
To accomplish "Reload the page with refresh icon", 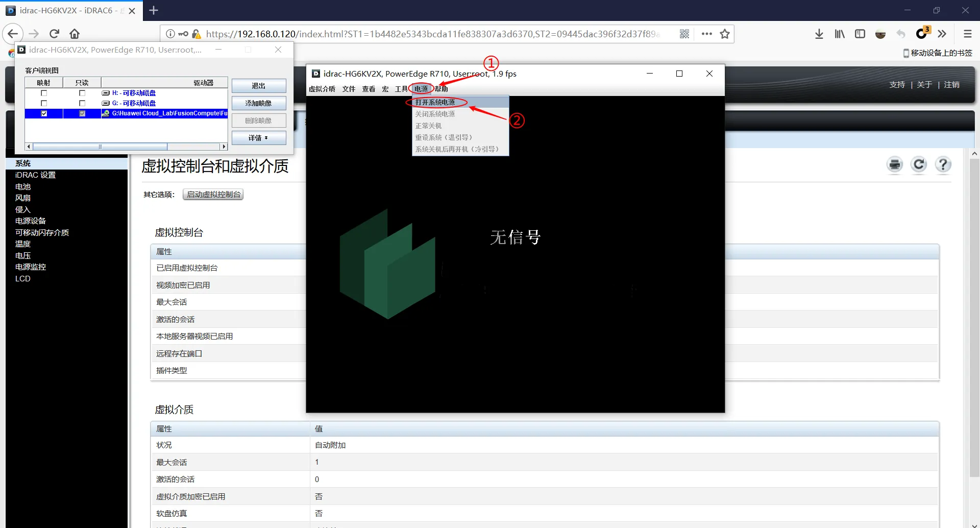I will pyautogui.click(x=54, y=34).
